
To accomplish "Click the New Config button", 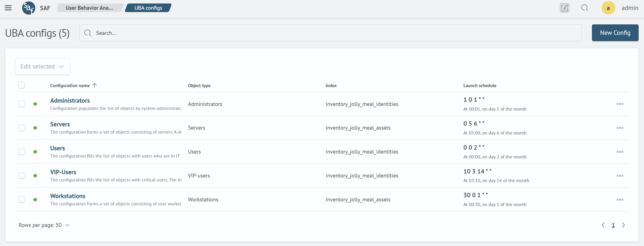I will coord(615,33).
